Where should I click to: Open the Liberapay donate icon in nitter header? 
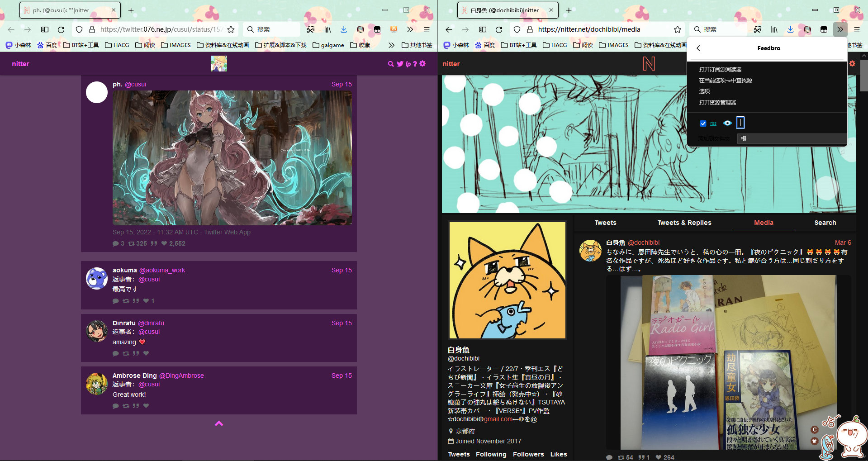pyautogui.click(x=408, y=64)
